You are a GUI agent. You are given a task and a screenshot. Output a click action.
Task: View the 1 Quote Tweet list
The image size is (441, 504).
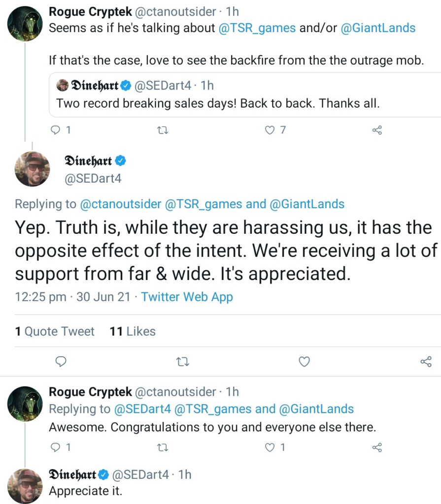(55, 331)
